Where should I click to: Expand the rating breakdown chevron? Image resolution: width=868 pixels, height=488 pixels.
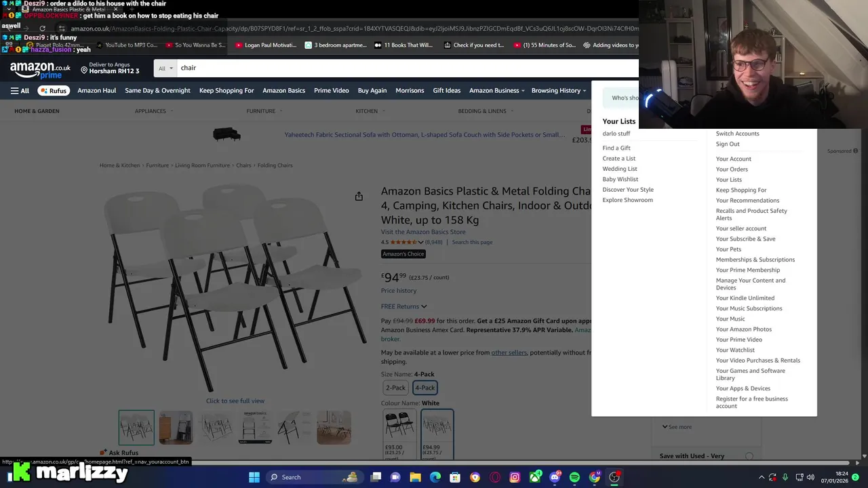[420, 242]
